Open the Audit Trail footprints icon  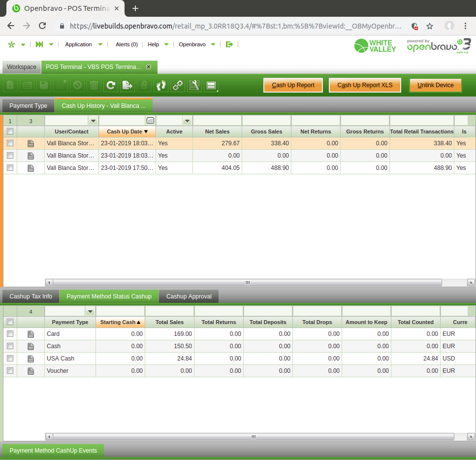(x=161, y=85)
